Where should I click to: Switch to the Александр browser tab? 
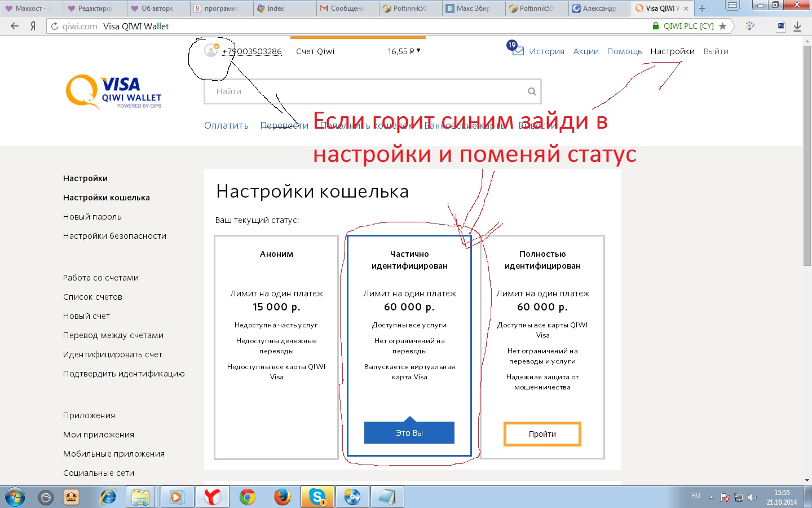pyautogui.click(x=599, y=8)
